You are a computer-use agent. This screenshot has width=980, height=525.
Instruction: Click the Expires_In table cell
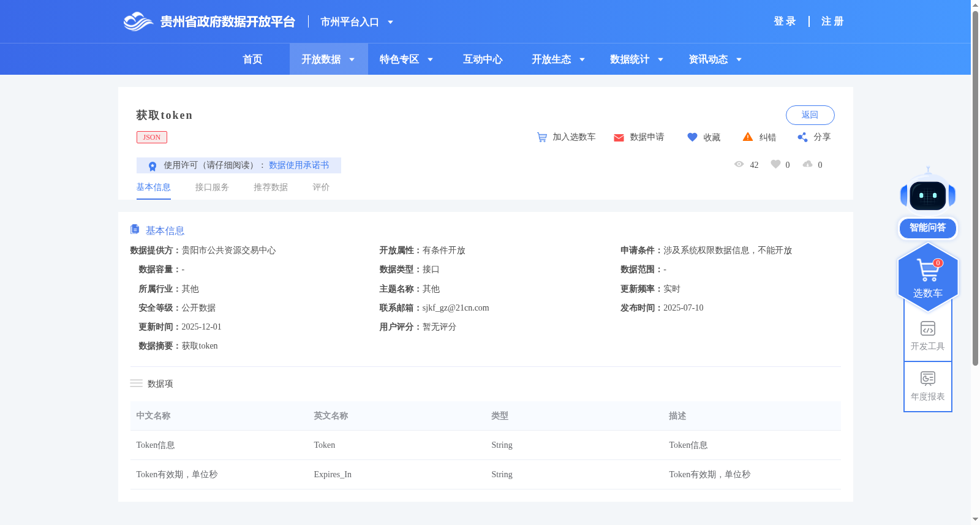(x=333, y=475)
